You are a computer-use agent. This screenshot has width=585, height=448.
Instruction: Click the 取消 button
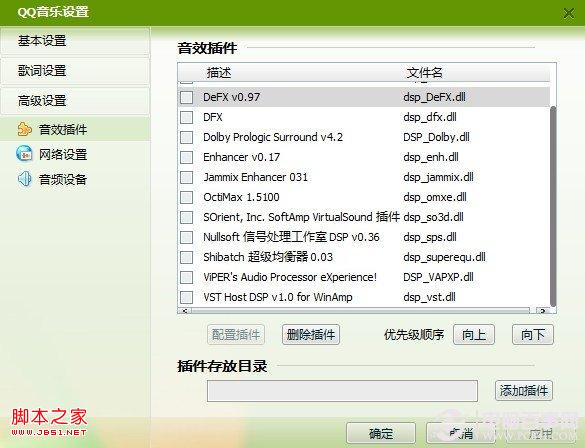(x=461, y=433)
